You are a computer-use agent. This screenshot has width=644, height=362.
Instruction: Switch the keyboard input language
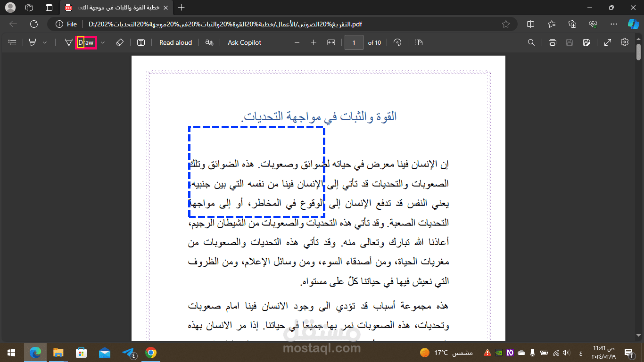point(580,353)
